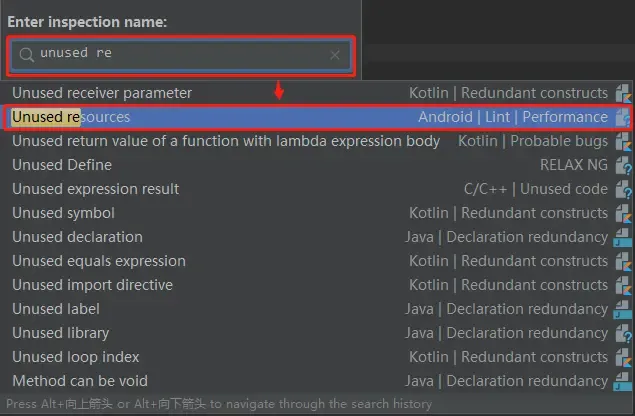Click Kotlin file icon on Unused receiver parameter row
This screenshot has width=635, height=416.
pos(623,93)
